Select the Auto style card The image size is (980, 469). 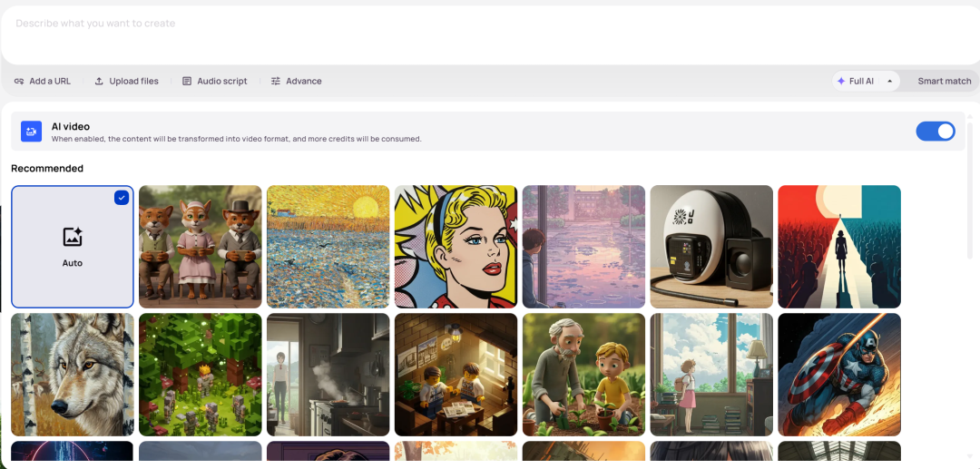[x=73, y=247]
